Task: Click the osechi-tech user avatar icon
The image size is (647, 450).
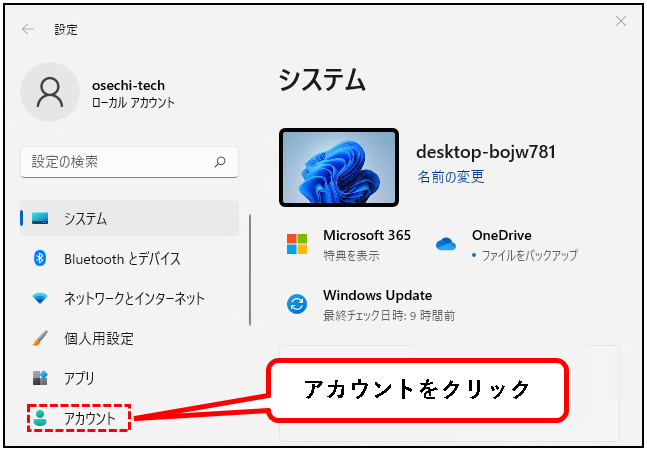Action: coord(50,92)
